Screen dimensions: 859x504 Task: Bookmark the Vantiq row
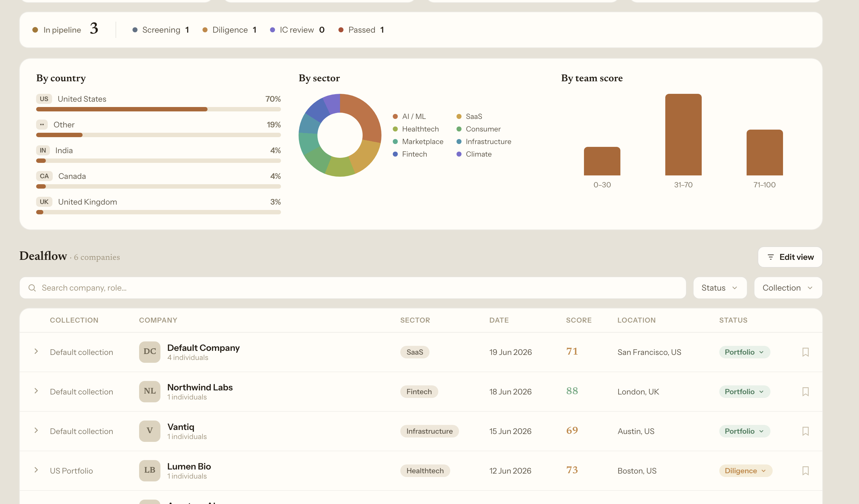805,431
